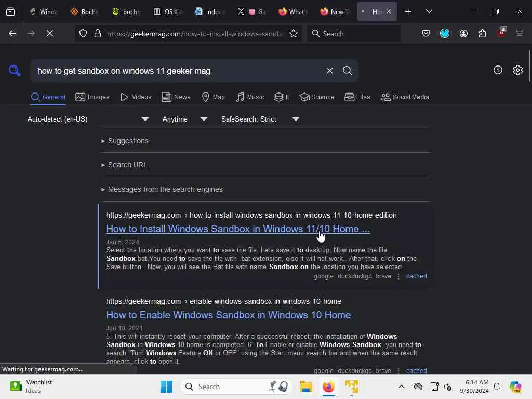Open Windows Start menu
The height and width of the screenshot is (399, 532).
[166, 387]
